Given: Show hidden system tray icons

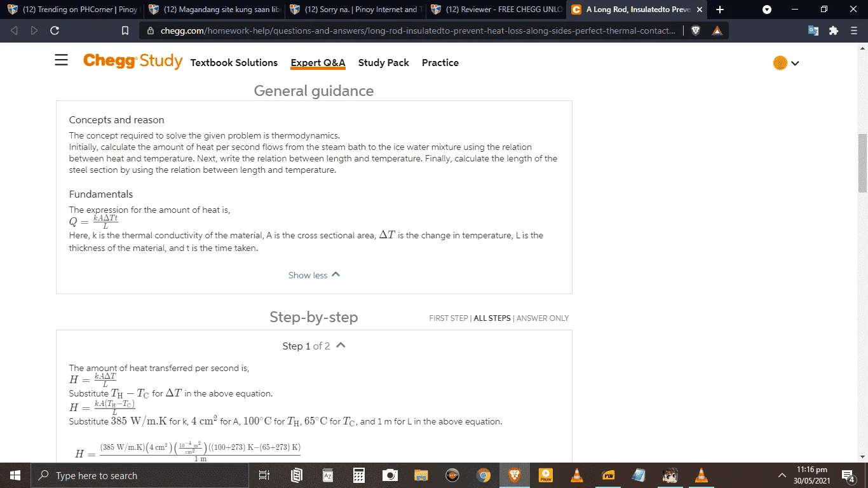Looking at the screenshot, I should [x=782, y=475].
